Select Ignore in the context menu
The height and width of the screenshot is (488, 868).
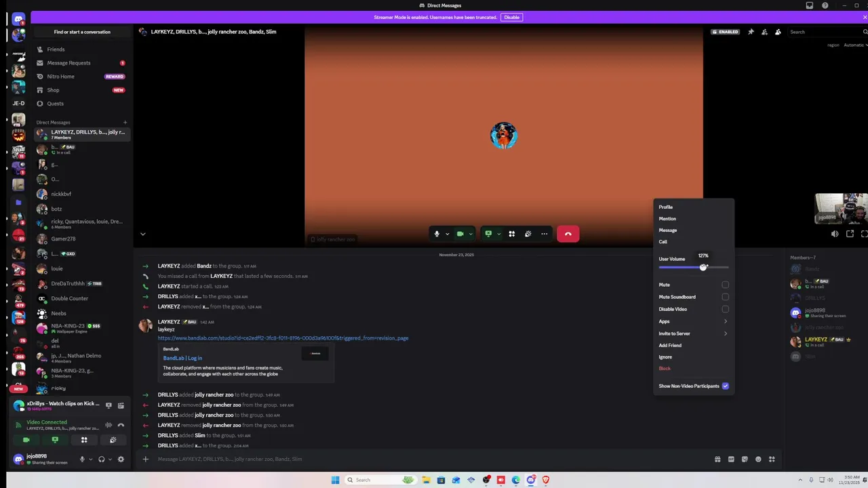pos(693,357)
